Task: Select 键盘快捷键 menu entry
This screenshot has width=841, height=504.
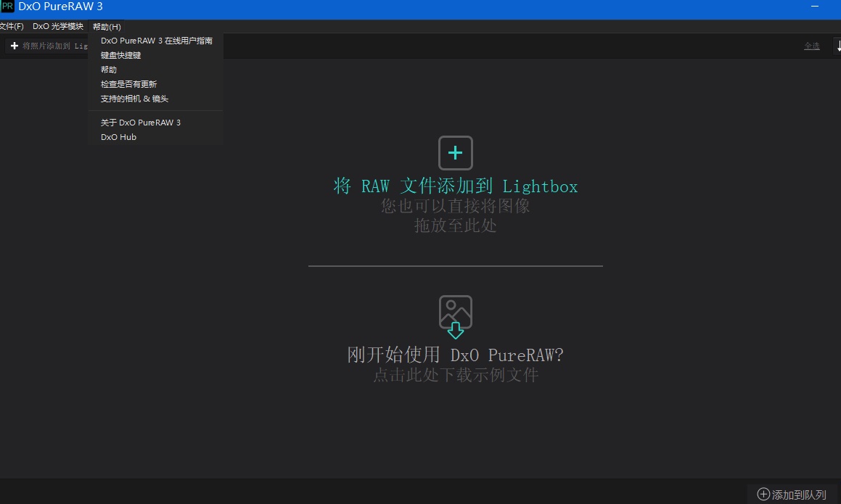Action: 156,55
